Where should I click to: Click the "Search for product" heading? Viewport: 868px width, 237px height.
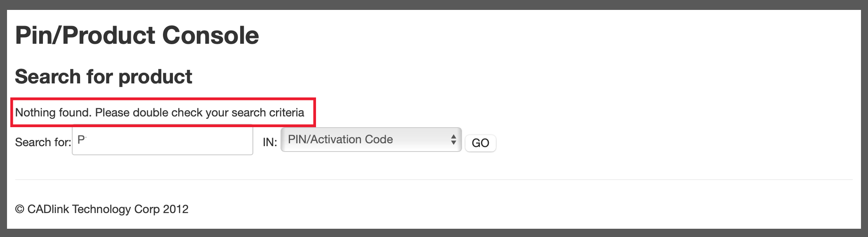pos(104,76)
